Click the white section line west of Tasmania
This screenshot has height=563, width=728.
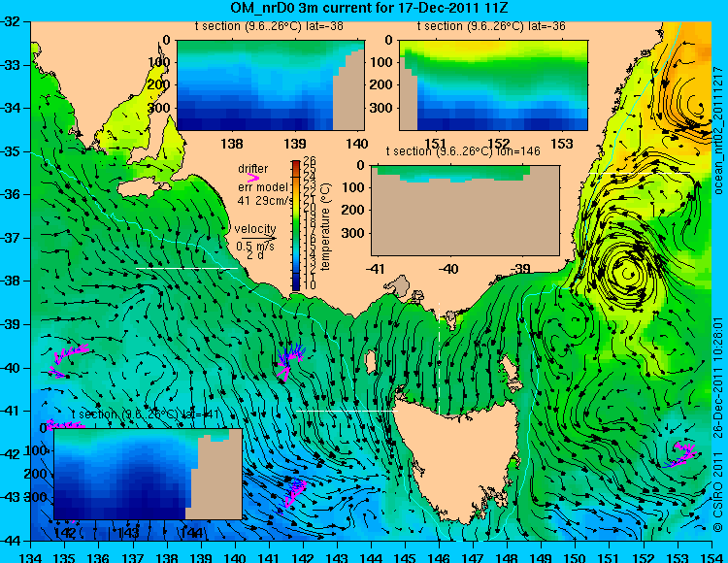click(347, 412)
